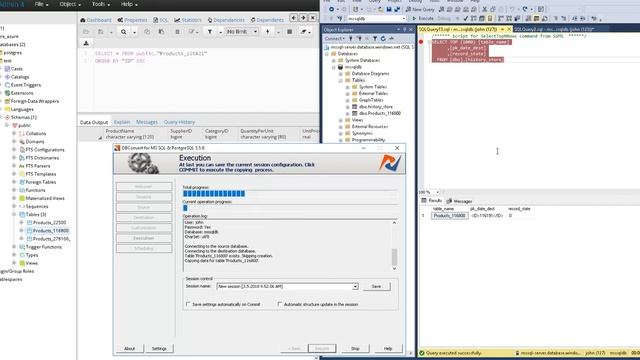This screenshot has height=360, width=640.
Task: Open the find magnifier in pgAdmin query toolbar
Action: pyautogui.click(x=123, y=32)
